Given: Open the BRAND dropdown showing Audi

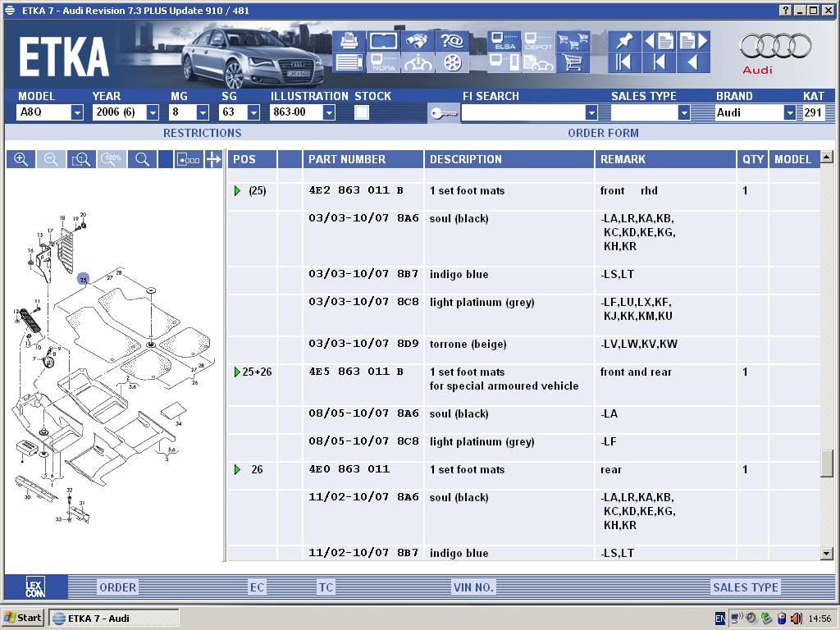Looking at the screenshot, I should (x=789, y=112).
